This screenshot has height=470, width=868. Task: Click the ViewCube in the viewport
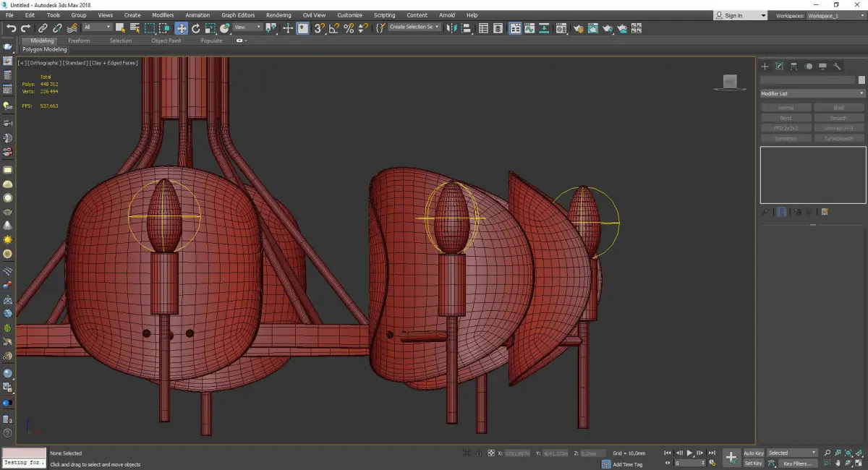730,82
